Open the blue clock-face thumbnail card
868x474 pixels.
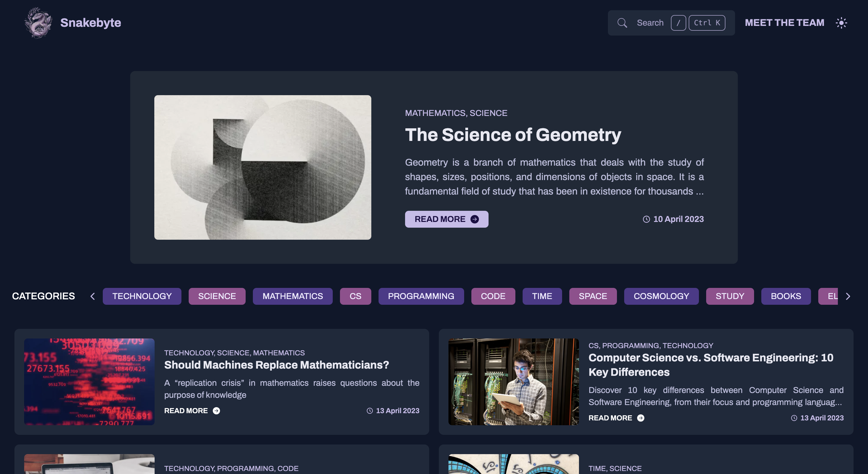point(514,464)
